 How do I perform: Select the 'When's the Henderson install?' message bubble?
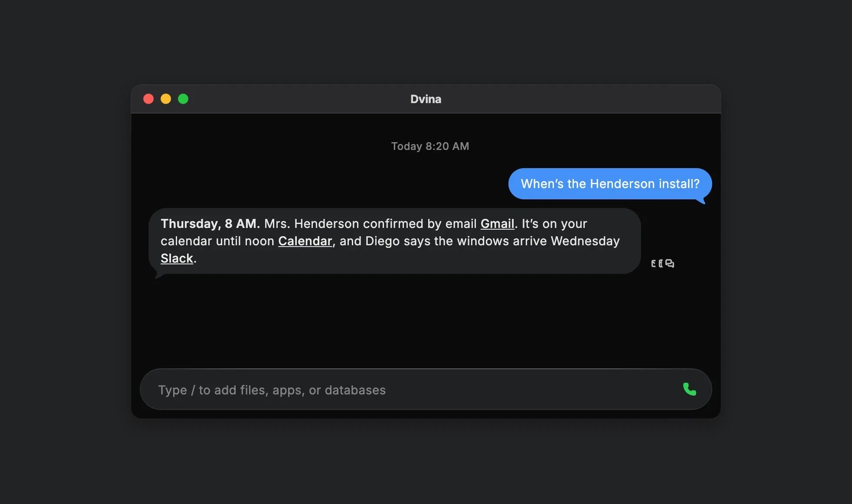click(610, 184)
